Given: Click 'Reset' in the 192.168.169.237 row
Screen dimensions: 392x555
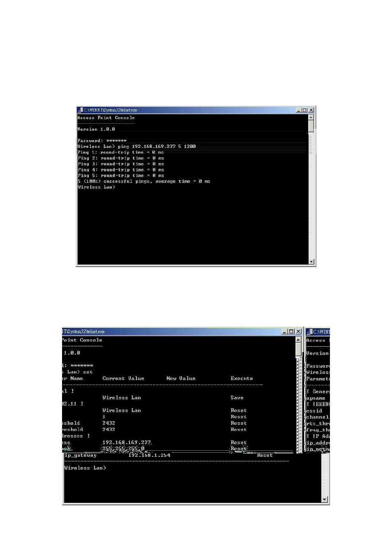Looking at the screenshot, I should coord(239,442).
